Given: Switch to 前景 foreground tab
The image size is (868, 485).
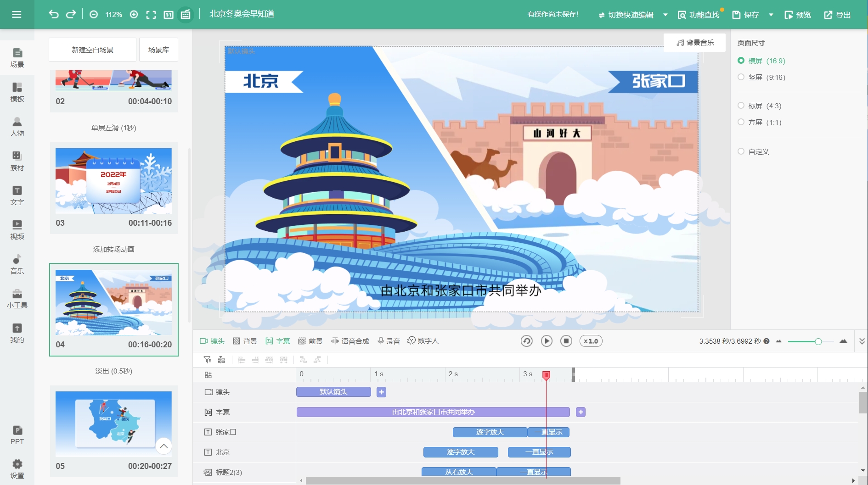Looking at the screenshot, I should (x=310, y=341).
